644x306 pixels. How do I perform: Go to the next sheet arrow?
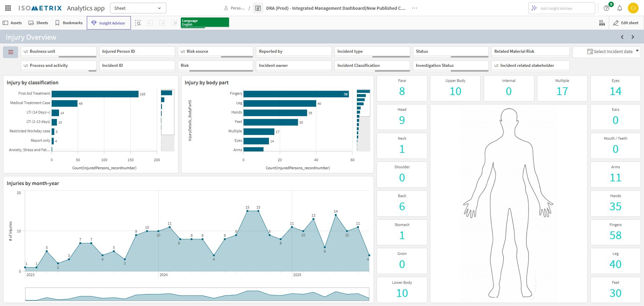[633, 37]
